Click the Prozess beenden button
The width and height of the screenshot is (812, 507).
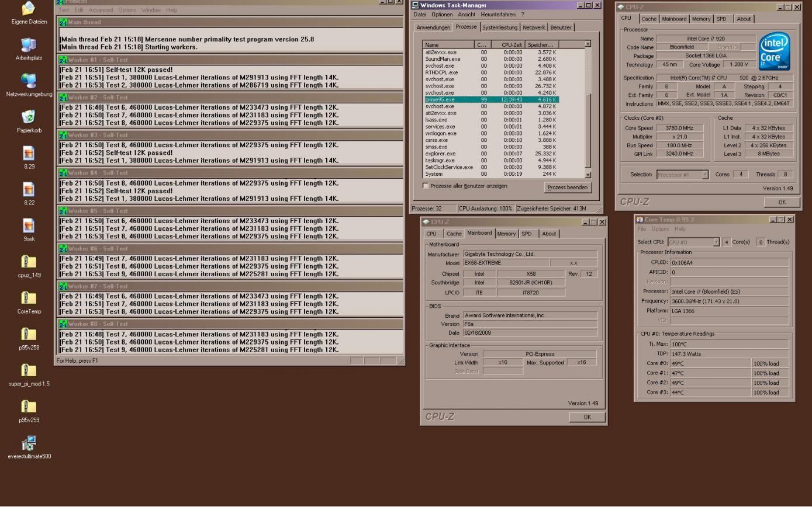click(567, 187)
